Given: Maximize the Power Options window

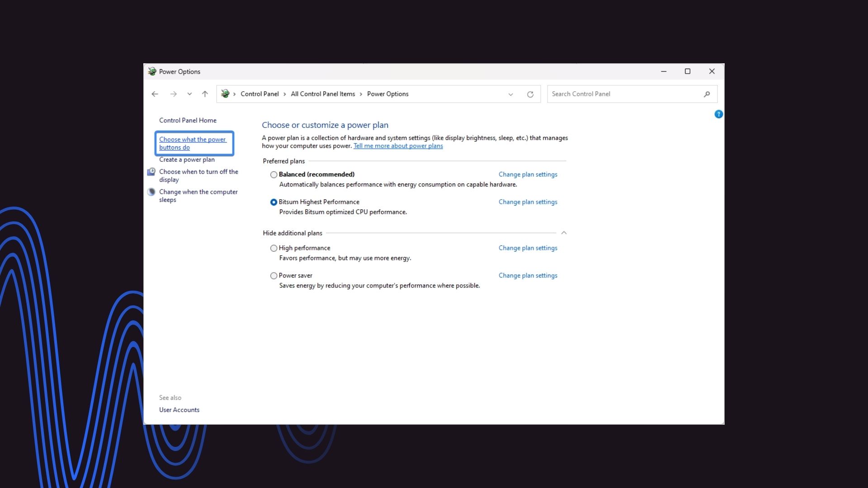Looking at the screenshot, I should pos(688,71).
